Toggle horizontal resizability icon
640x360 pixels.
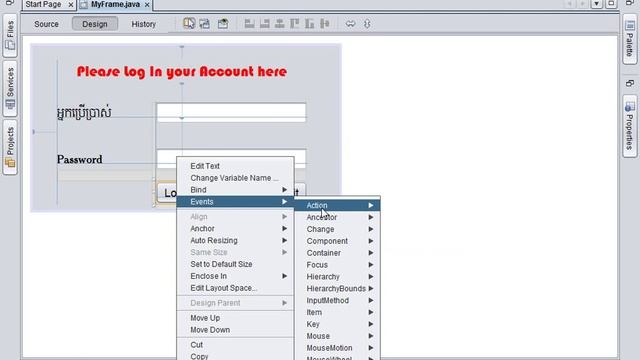(x=350, y=24)
